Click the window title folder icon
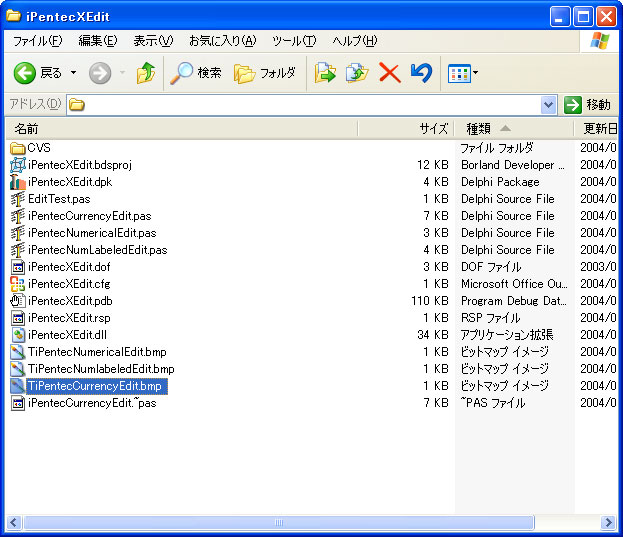623x537 pixels. [14, 16]
